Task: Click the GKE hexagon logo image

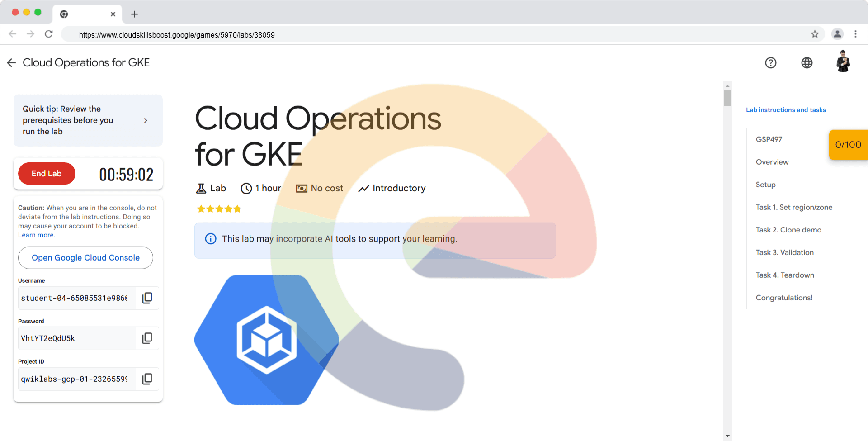Action: point(267,340)
